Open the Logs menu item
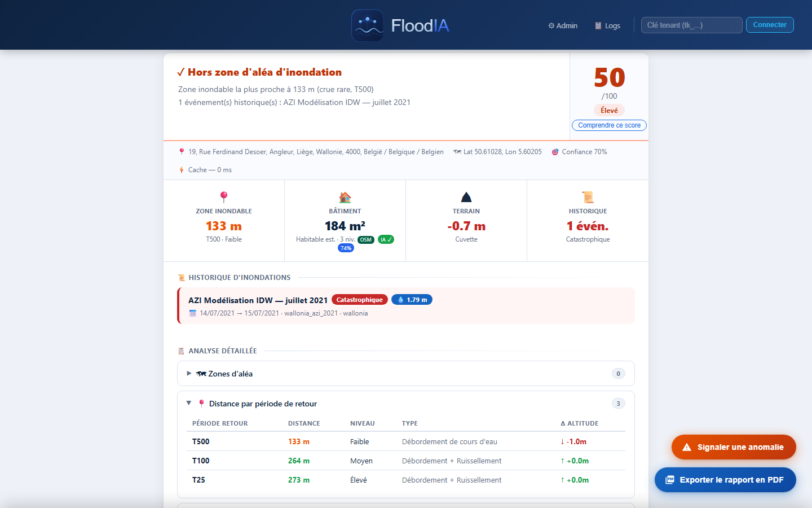The height and width of the screenshot is (508, 812). 607,25
